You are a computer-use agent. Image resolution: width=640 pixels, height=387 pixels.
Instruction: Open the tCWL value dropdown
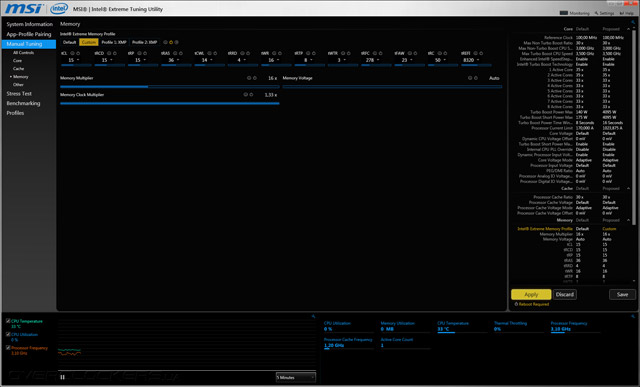pyautogui.click(x=211, y=60)
